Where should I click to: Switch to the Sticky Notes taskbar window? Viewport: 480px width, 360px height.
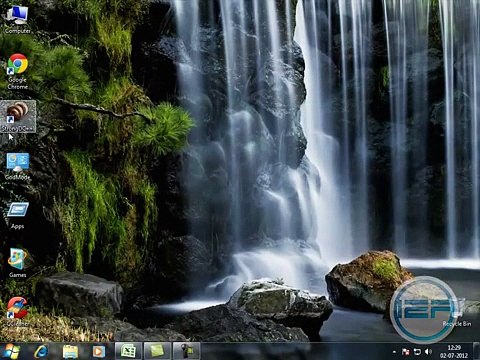157,351
